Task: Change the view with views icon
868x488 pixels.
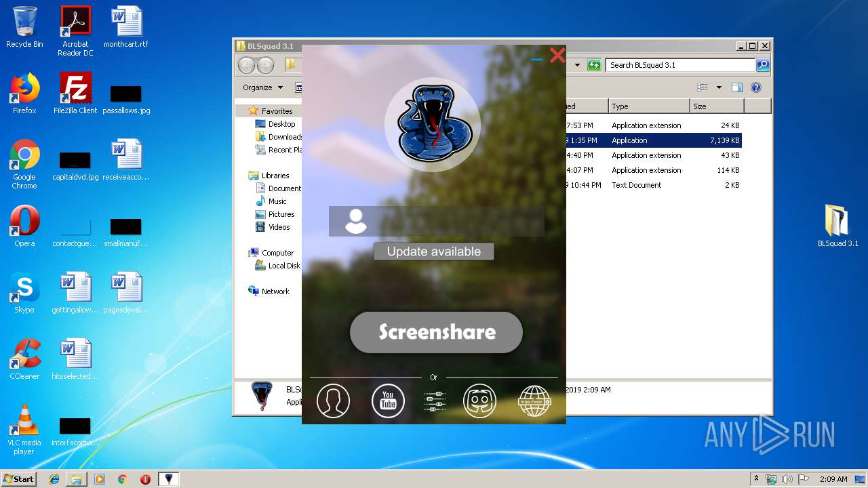Action: pyautogui.click(x=703, y=87)
